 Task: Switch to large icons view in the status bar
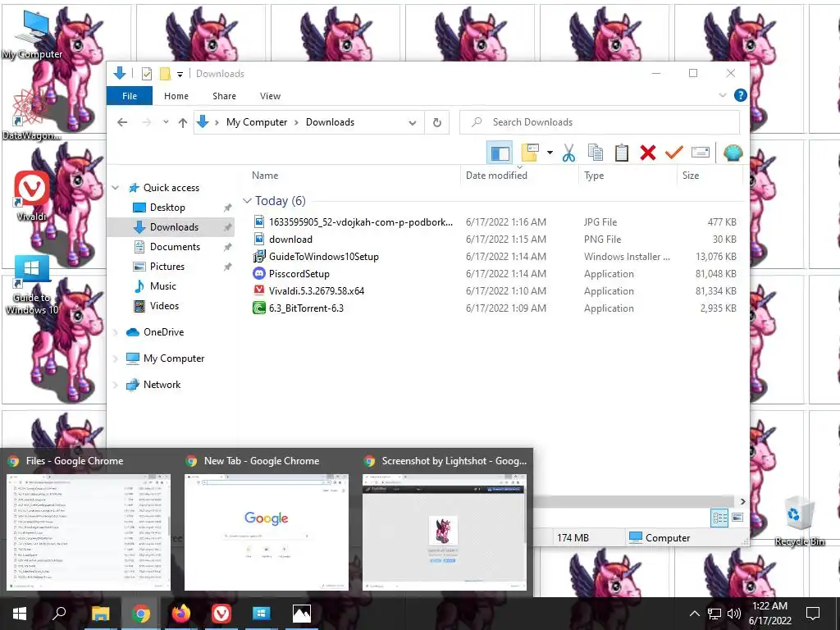(737, 518)
